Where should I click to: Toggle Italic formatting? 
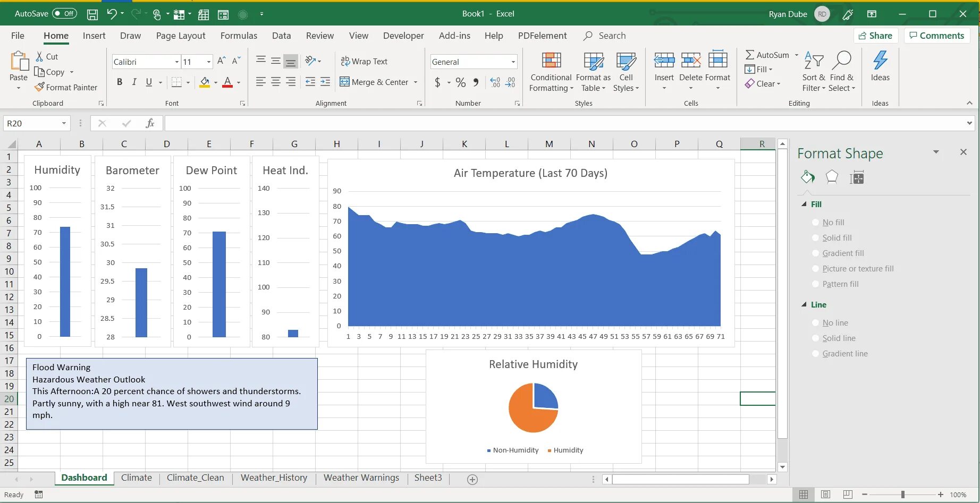tap(134, 82)
